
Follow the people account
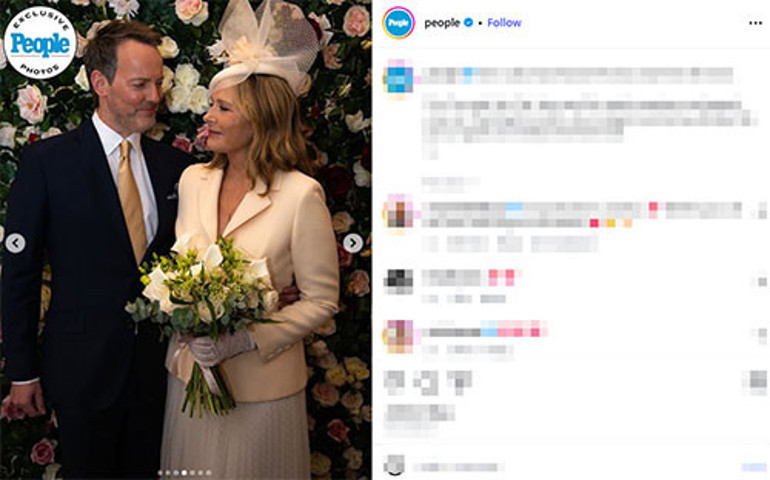(504, 23)
